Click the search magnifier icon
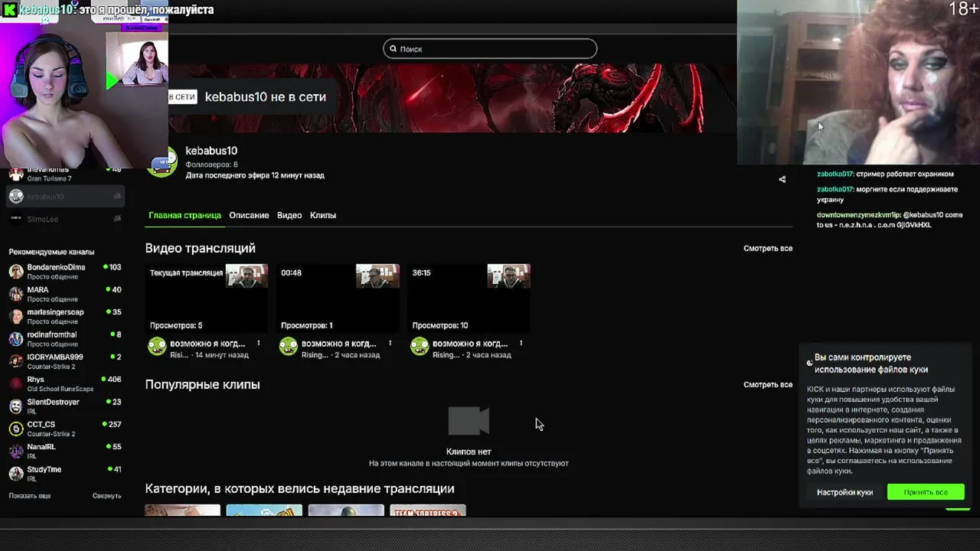980x551 pixels. [394, 49]
